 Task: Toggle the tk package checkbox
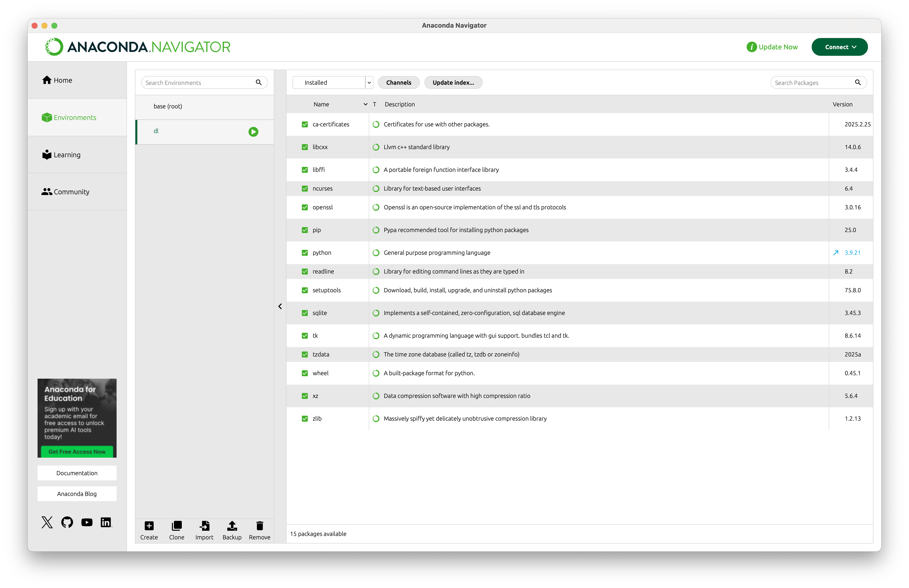click(305, 336)
